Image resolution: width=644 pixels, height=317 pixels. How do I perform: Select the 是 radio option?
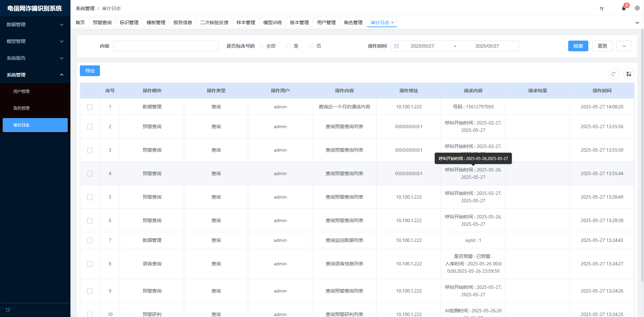(x=288, y=46)
